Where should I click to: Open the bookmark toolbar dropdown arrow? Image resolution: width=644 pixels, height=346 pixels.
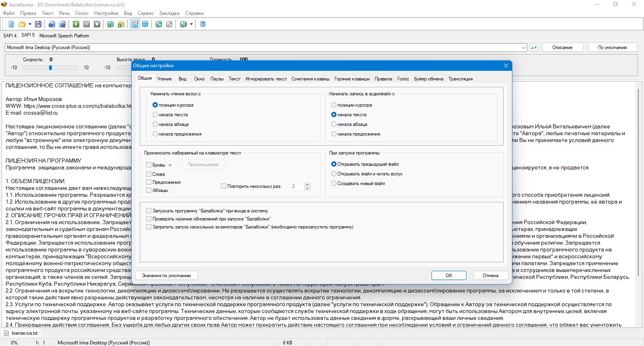click(191, 24)
